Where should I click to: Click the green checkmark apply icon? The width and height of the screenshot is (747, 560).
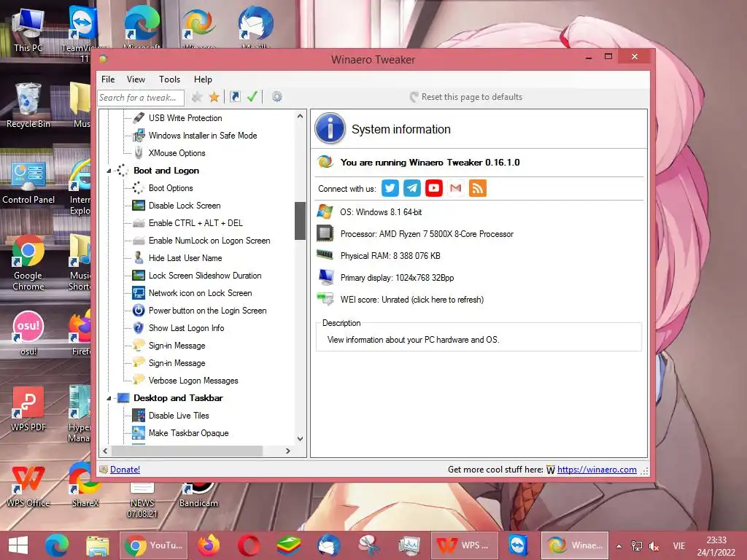tap(252, 97)
